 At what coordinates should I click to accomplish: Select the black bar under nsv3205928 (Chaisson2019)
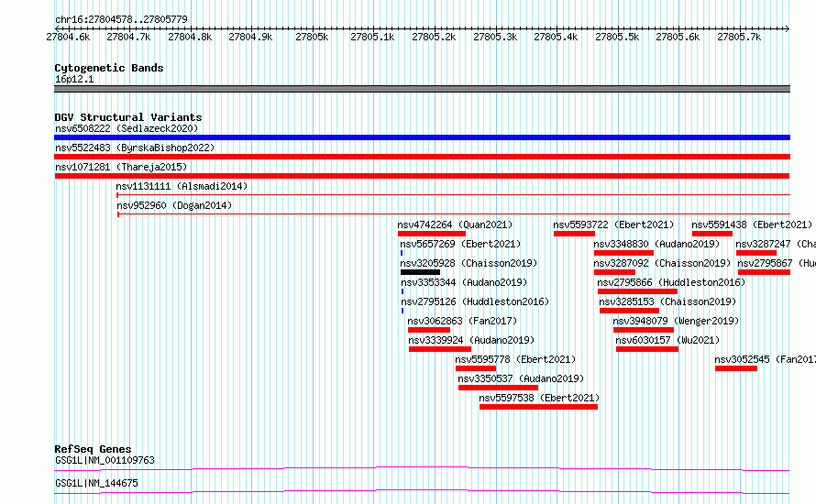(420, 272)
